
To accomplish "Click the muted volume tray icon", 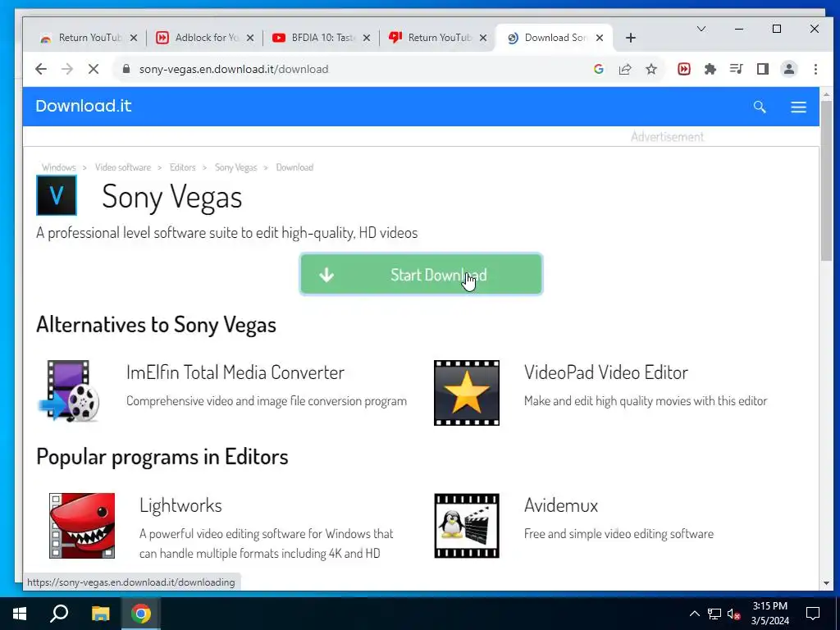I will [734, 614].
